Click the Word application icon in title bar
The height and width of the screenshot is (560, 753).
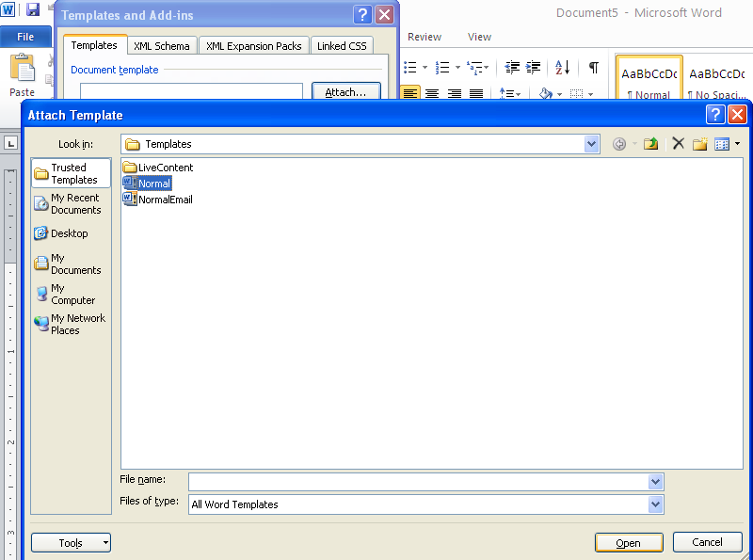(x=8, y=9)
